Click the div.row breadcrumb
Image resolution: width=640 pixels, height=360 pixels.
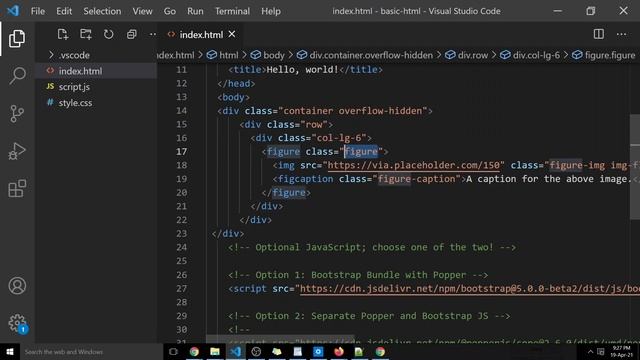pos(467,55)
